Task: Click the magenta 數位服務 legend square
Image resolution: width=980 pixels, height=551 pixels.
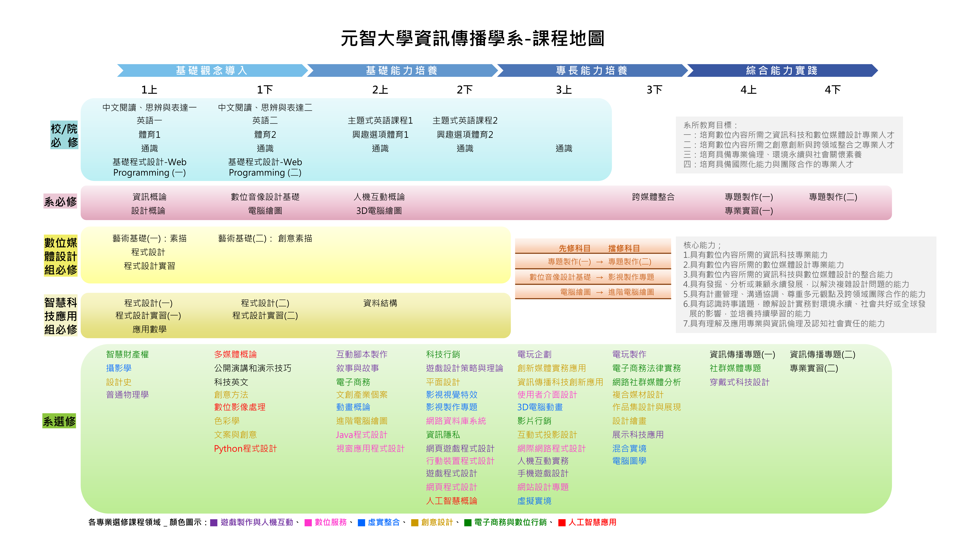Action: coord(308,523)
